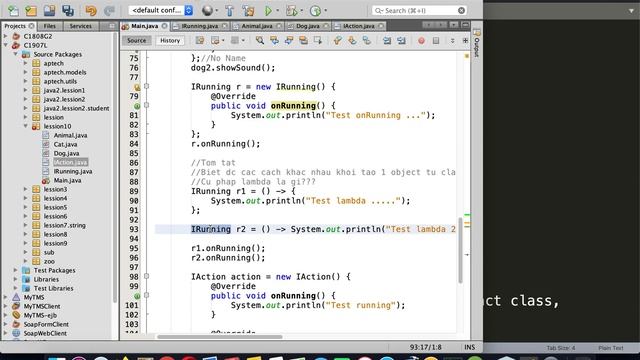Expand the aptech.models package
The width and height of the screenshot is (640, 360).
tap(25, 72)
